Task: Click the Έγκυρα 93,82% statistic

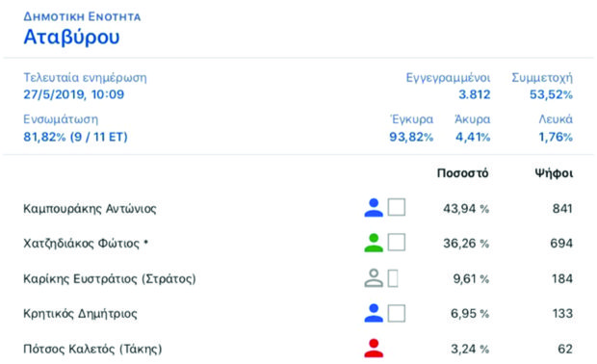Action: [411, 137]
